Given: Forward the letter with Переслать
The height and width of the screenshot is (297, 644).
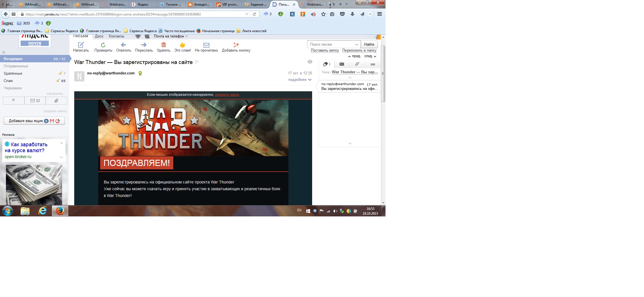Looking at the screenshot, I should click(x=144, y=45).
